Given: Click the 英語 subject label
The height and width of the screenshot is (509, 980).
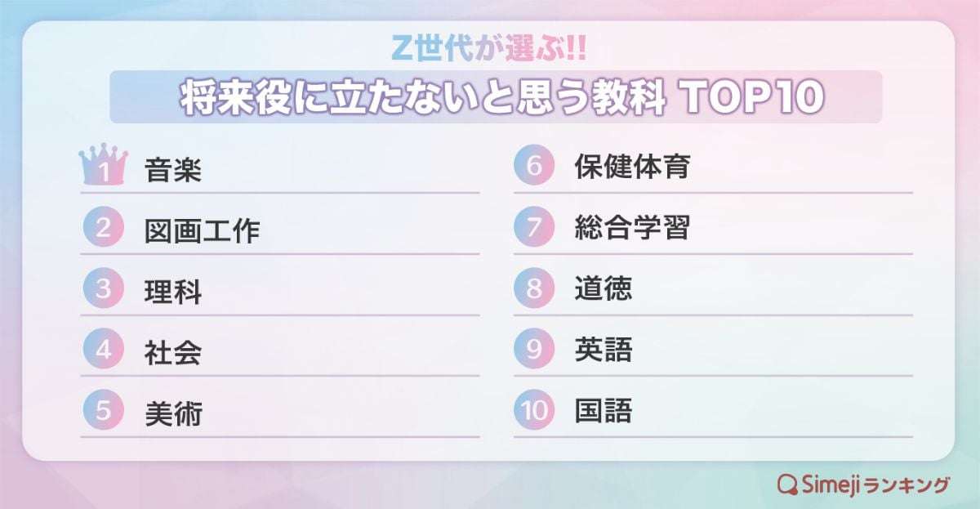Looking at the screenshot, I should pyautogui.click(x=603, y=350).
